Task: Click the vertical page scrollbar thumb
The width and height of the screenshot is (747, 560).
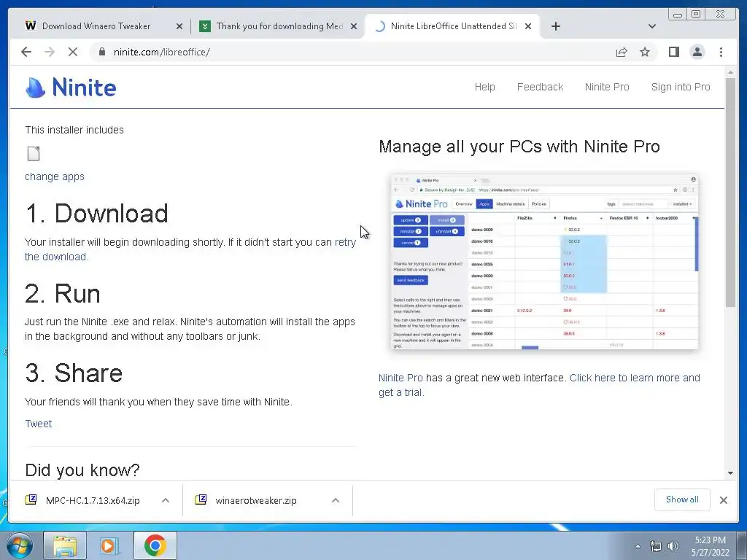Action: point(730,192)
